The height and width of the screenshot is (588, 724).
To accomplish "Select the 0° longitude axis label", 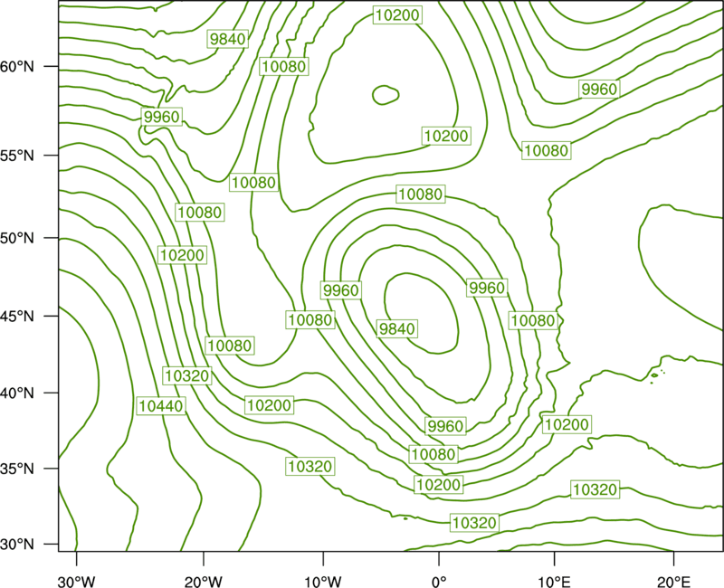I will coord(439,581).
